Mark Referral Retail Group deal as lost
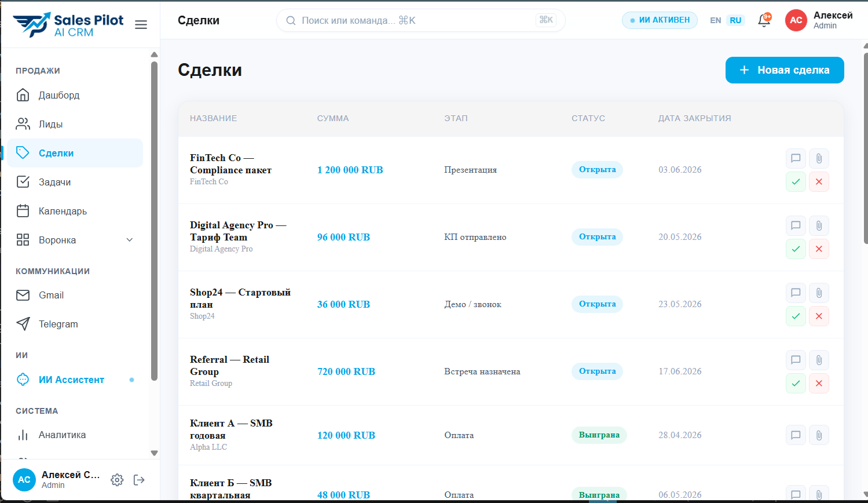This screenshot has height=503, width=868. [x=819, y=383]
